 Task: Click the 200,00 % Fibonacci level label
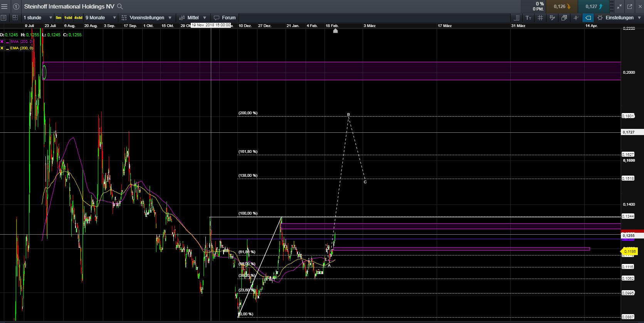click(248, 113)
